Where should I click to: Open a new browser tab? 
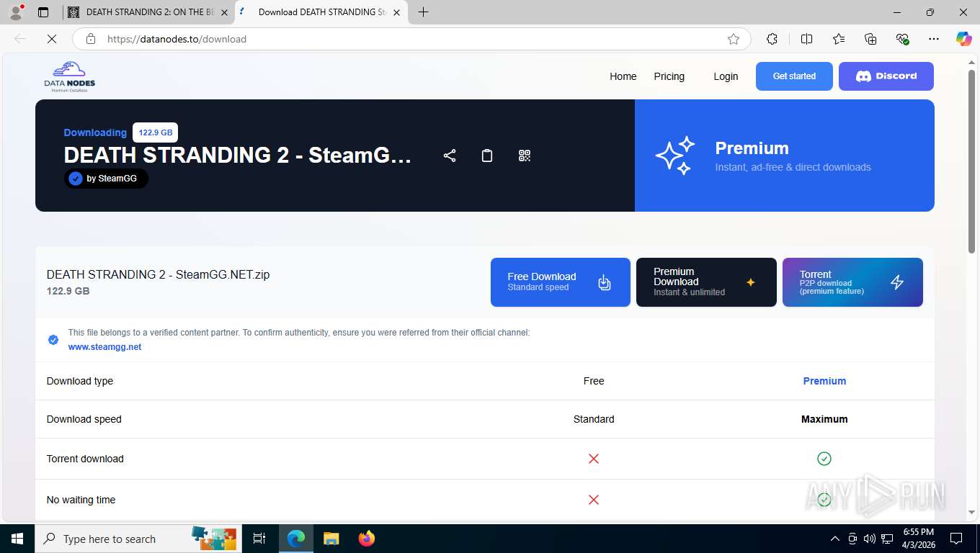tap(424, 12)
